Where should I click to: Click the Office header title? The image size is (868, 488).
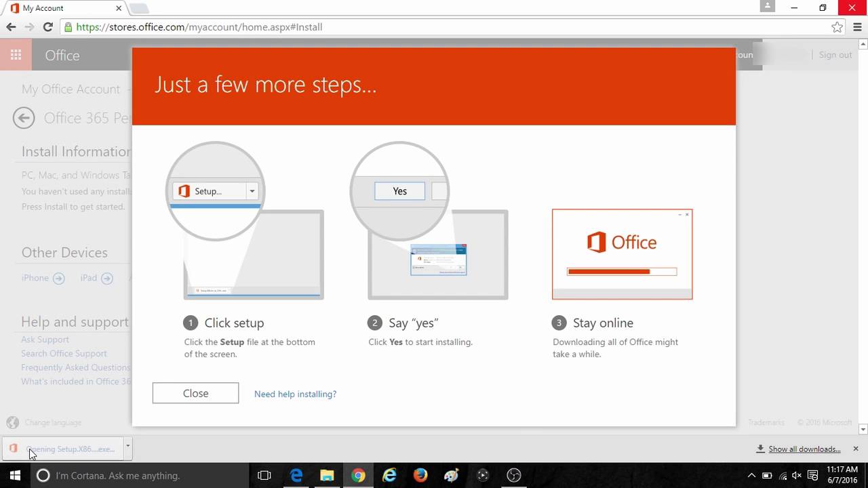pyautogui.click(x=62, y=56)
